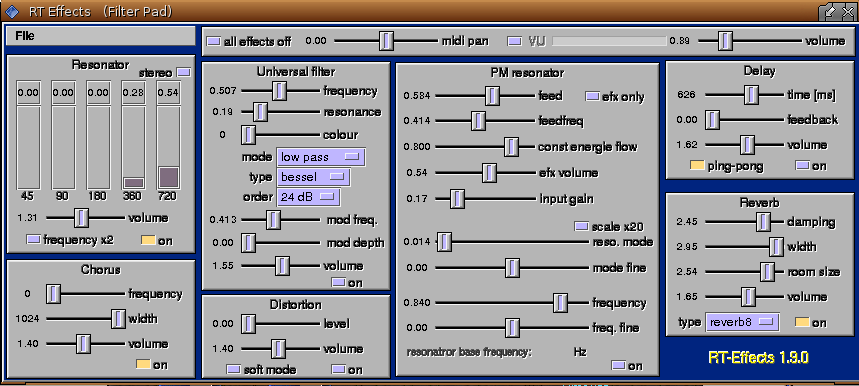Viewport: 859px width, 386px height.
Task: Click the Reverb width slider handle
Action: click(776, 246)
